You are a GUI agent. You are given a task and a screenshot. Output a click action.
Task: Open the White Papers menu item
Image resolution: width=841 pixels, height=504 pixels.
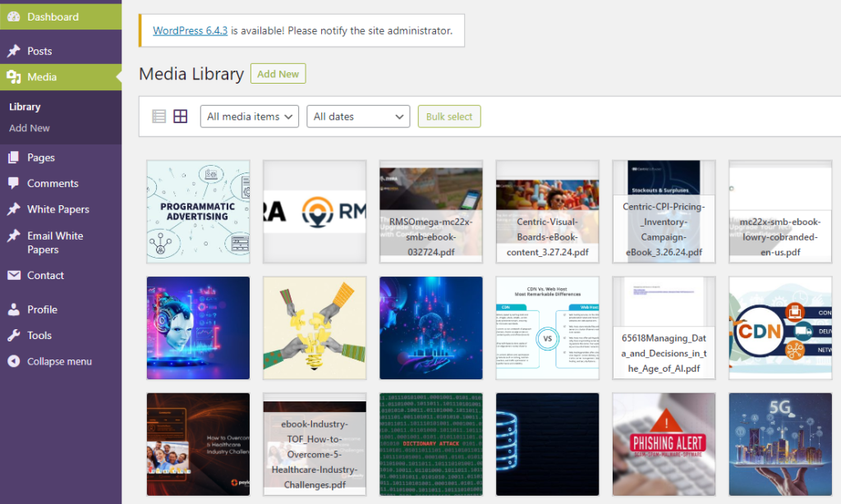click(61, 209)
